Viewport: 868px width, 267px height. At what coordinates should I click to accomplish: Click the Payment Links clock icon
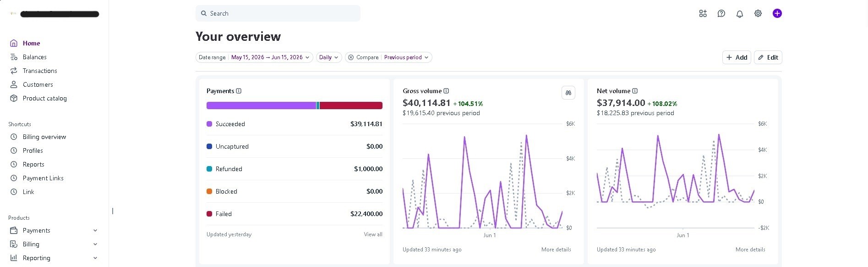[14, 178]
